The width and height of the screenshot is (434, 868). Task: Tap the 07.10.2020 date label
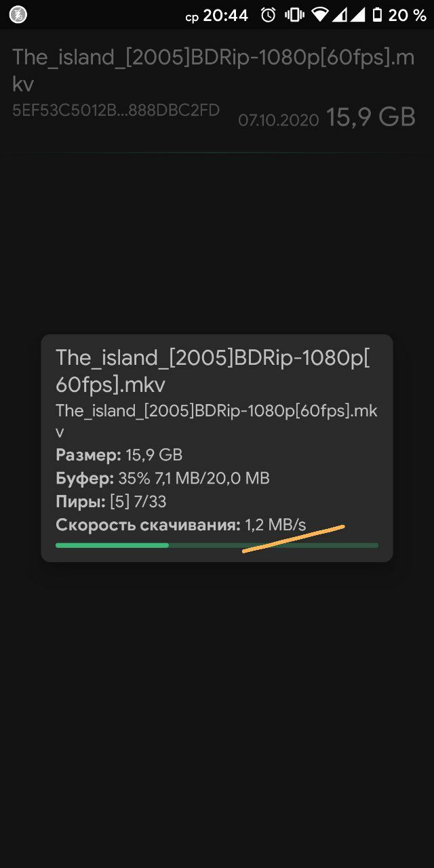tap(279, 120)
